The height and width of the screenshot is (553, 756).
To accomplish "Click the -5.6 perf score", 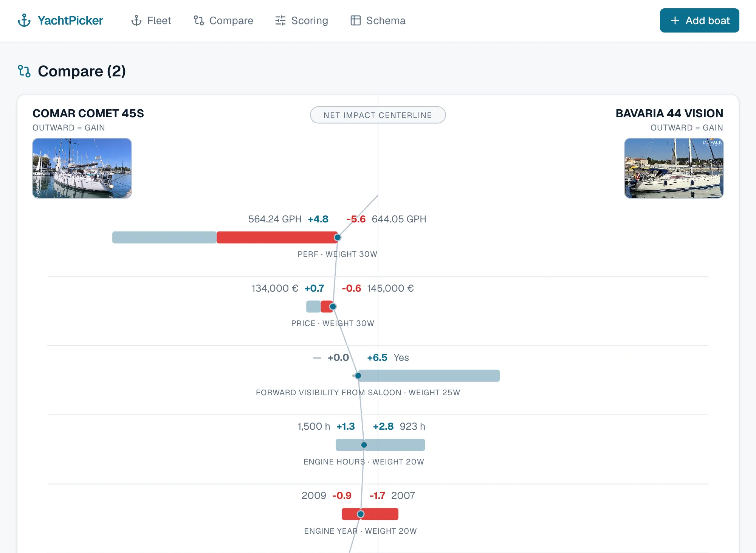I will click(x=356, y=219).
